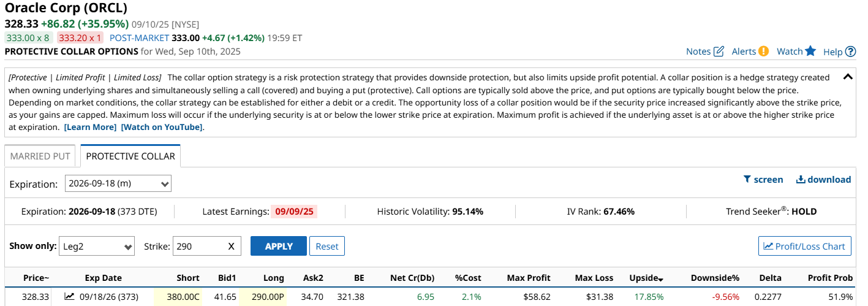Open the Expiration date dropdown

coord(118,183)
